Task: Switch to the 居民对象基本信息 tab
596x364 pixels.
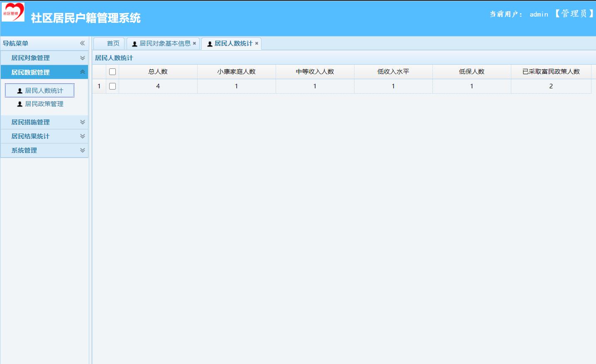Action: tap(162, 43)
